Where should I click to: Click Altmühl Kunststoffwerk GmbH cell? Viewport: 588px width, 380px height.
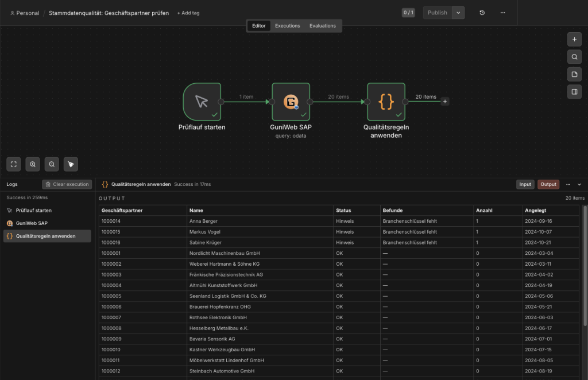tap(260, 285)
